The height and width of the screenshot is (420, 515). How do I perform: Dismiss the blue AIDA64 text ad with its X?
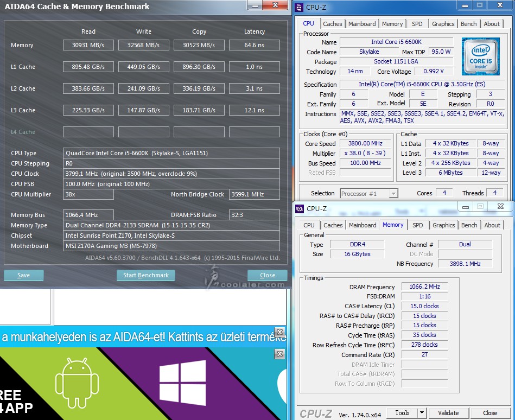click(x=280, y=332)
